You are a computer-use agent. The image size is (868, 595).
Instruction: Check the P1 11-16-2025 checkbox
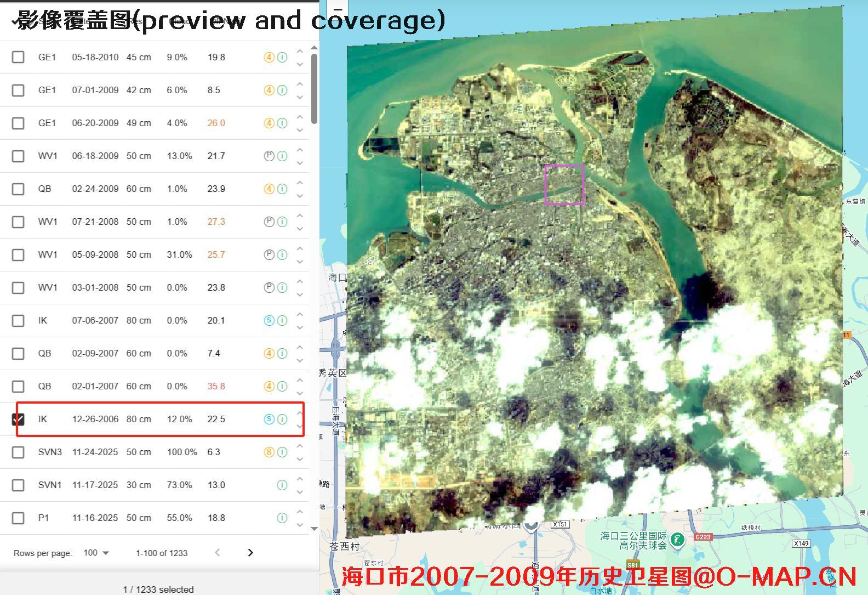pos(18,518)
